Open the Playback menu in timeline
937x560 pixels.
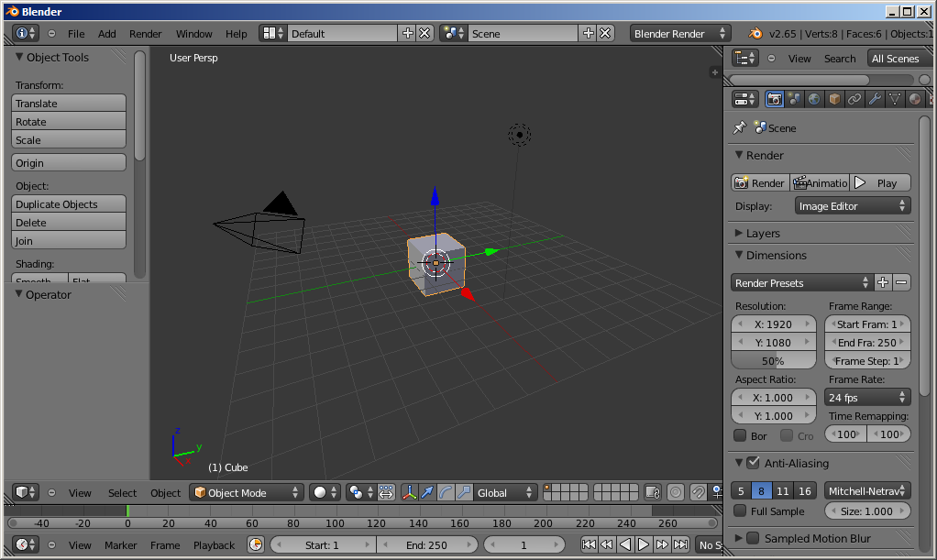pos(214,545)
